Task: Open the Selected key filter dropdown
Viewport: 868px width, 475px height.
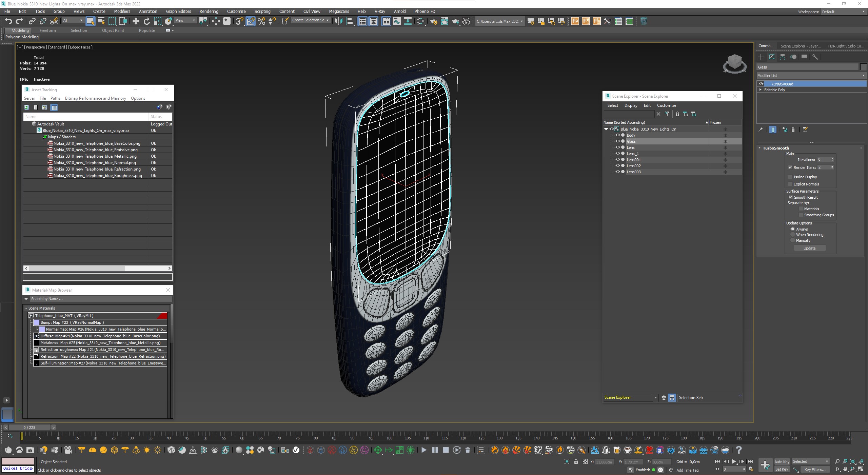Action: (811, 461)
